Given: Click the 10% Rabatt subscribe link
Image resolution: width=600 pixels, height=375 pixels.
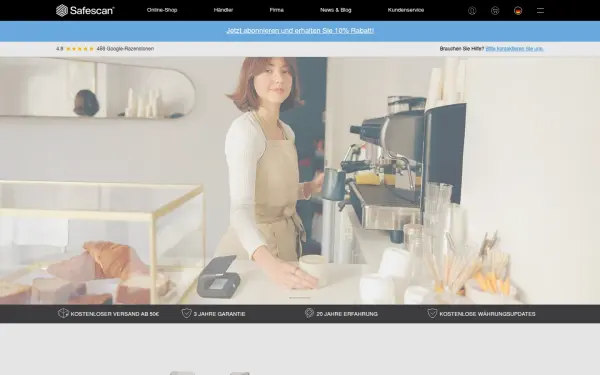Looking at the screenshot, I should pyautogui.click(x=300, y=31).
